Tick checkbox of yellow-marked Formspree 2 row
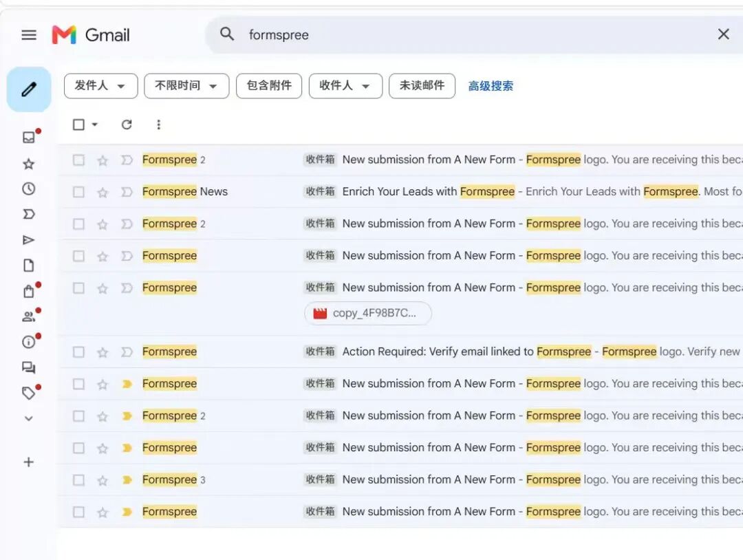743x560 pixels. (78, 416)
